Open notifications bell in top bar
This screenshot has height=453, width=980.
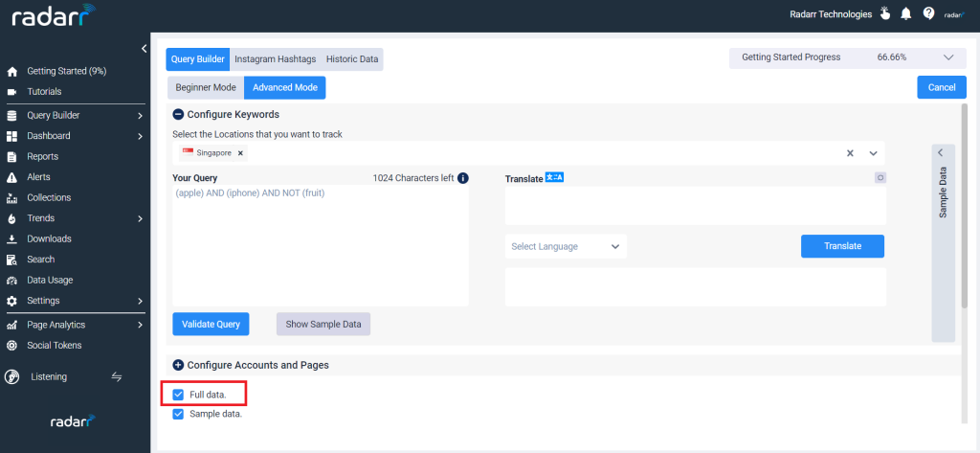(x=905, y=13)
